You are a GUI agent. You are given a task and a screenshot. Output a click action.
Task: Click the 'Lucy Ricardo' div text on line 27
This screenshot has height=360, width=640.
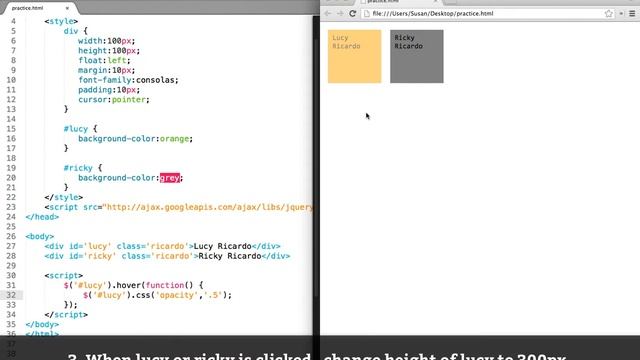coord(222,247)
